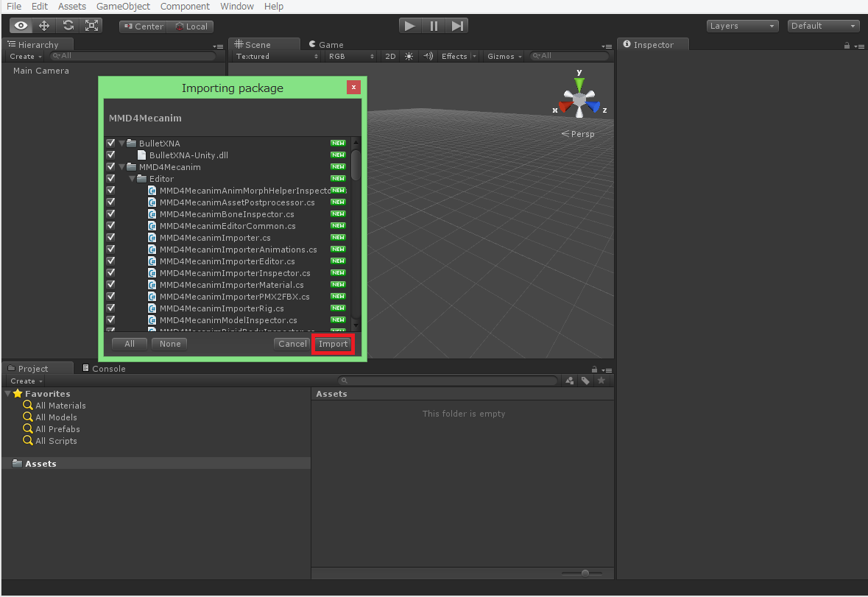Viewport: 868px width, 597px height.
Task: Uncheck MMD4MecanimImporter.cs checkbox
Action: (110, 238)
